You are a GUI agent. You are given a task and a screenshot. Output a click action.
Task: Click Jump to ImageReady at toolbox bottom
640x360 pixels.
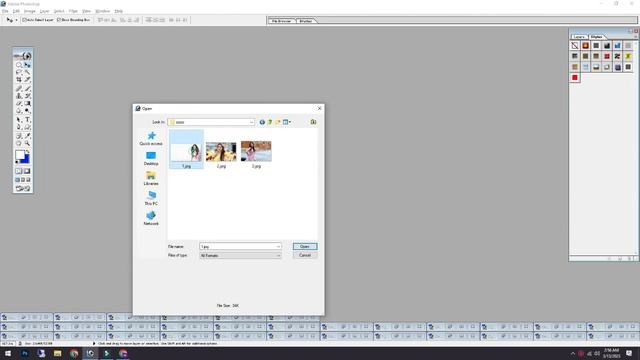coord(23,189)
